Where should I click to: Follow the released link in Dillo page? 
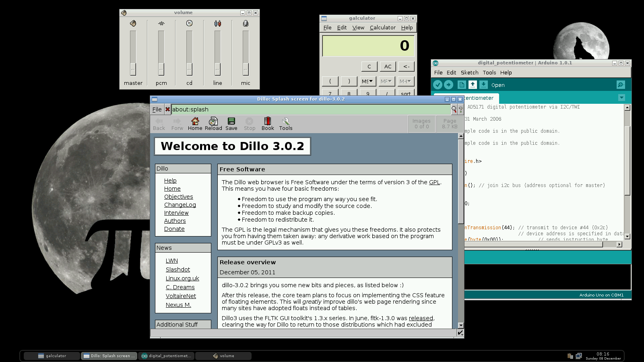tap(421, 318)
